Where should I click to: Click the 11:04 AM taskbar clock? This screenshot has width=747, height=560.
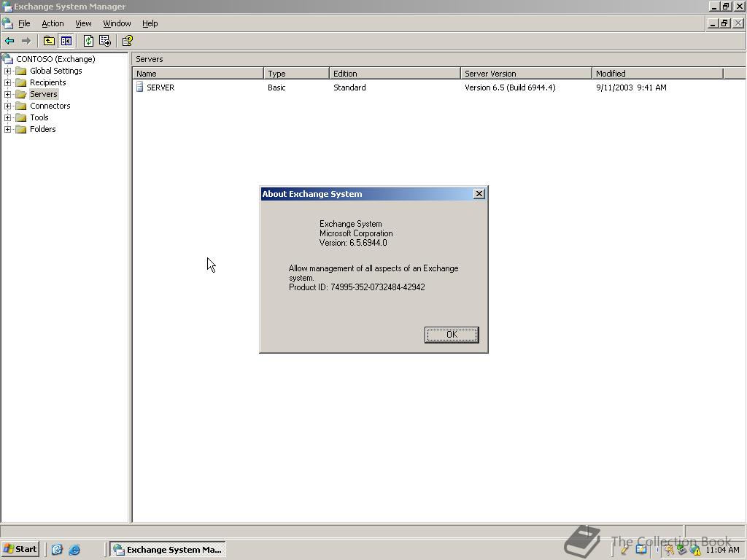click(722, 550)
